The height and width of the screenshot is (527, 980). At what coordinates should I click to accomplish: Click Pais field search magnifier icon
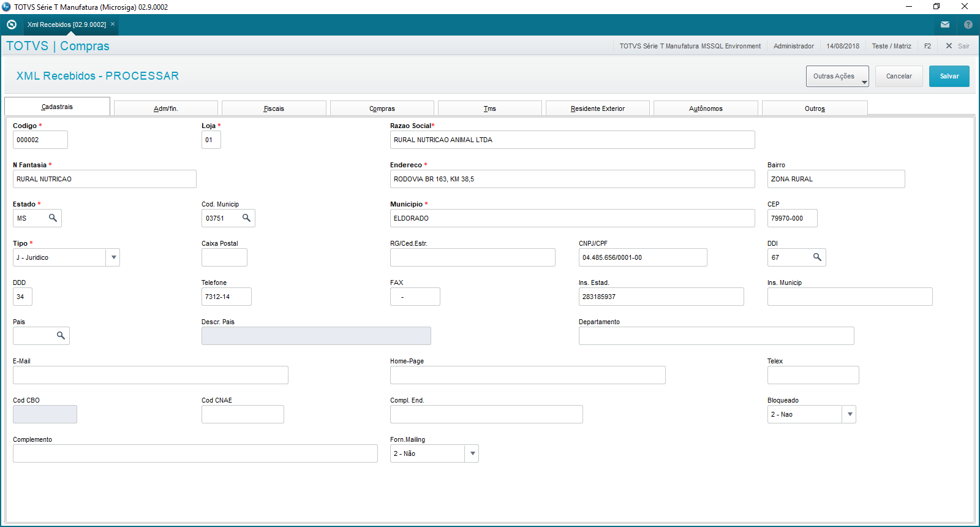tap(61, 336)
